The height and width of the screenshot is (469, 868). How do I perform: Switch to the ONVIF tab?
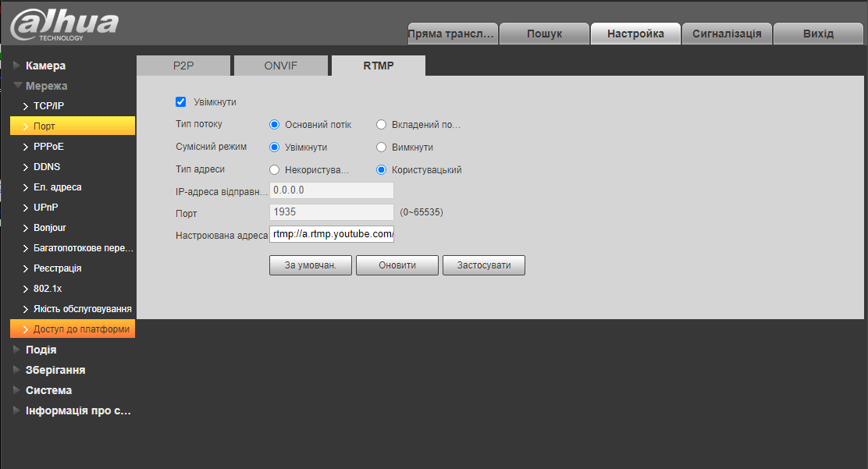coord(280,66)
